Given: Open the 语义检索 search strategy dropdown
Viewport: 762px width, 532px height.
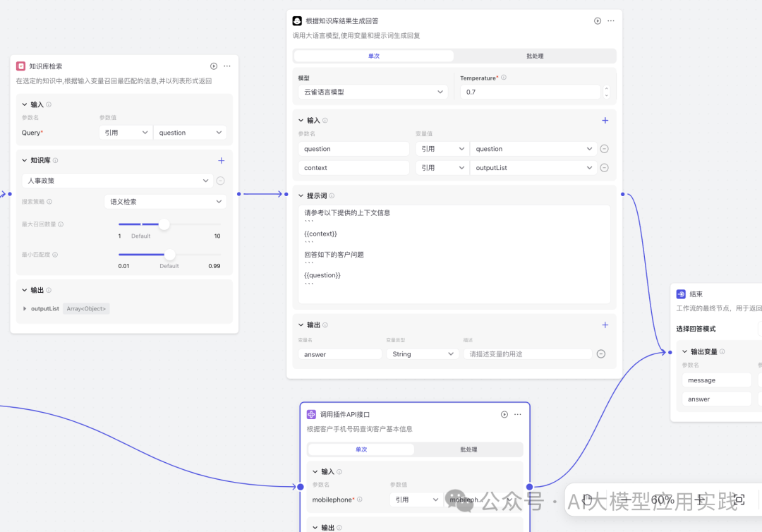Looking at the screenshot, I should click(165, 202).
